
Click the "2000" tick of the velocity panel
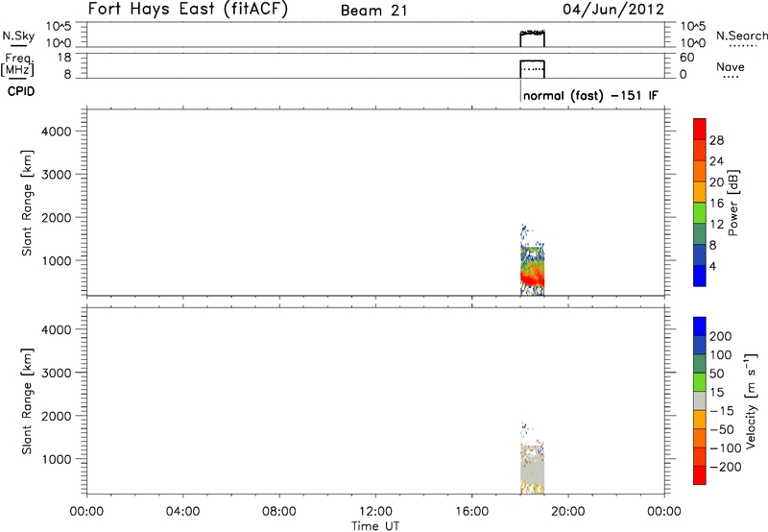[56, 416]
